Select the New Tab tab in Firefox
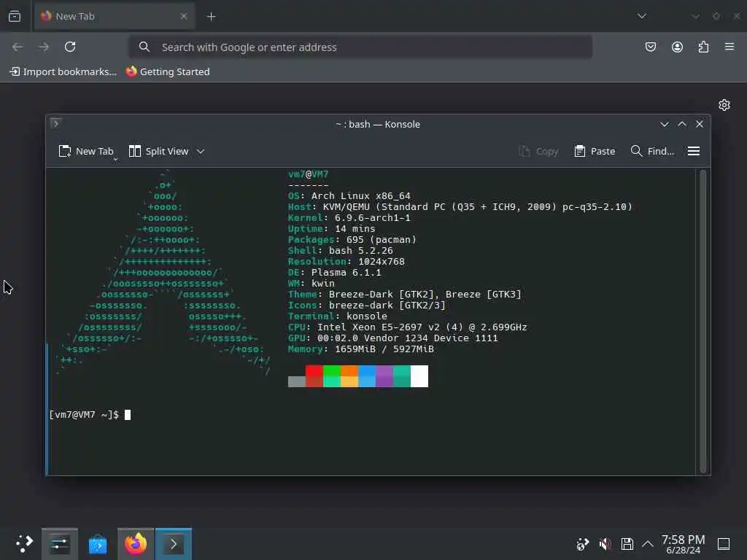The image size is (747, 560). [x=115, y=16]
